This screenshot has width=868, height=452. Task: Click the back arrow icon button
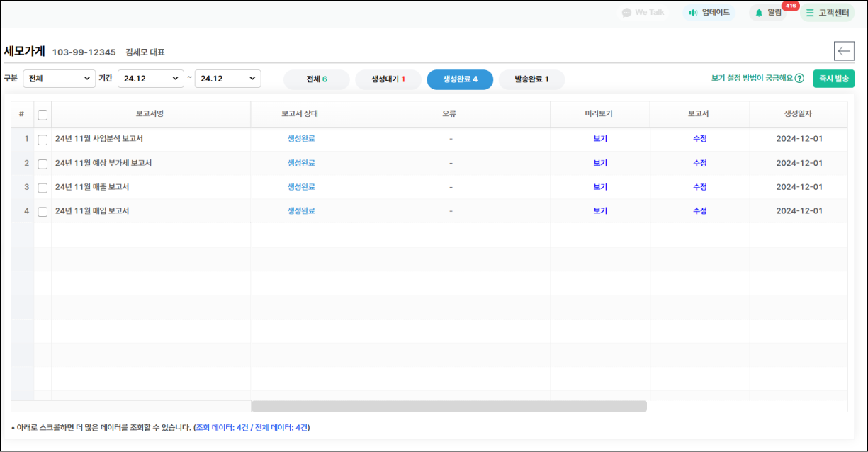(x=844, y=51)
